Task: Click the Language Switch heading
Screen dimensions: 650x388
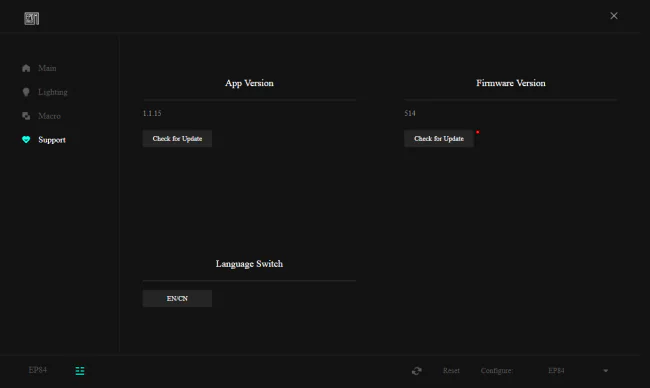Action: (249, 264)
